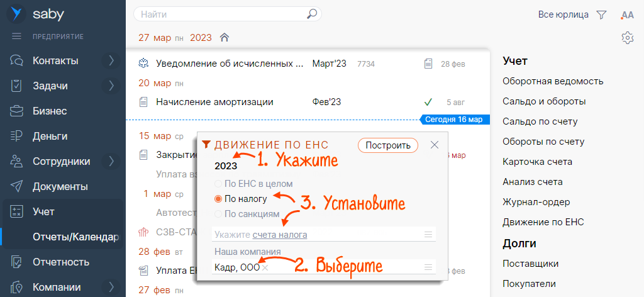Screen dimensions: 644x297
Task: Open list icon in Наша компания field
Action: point(428,267)
